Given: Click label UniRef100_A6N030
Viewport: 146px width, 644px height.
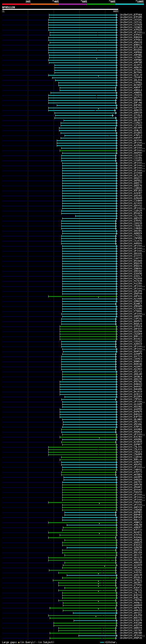Looking at the screenshot, I should pyautogui.click(x=131, y=67).
